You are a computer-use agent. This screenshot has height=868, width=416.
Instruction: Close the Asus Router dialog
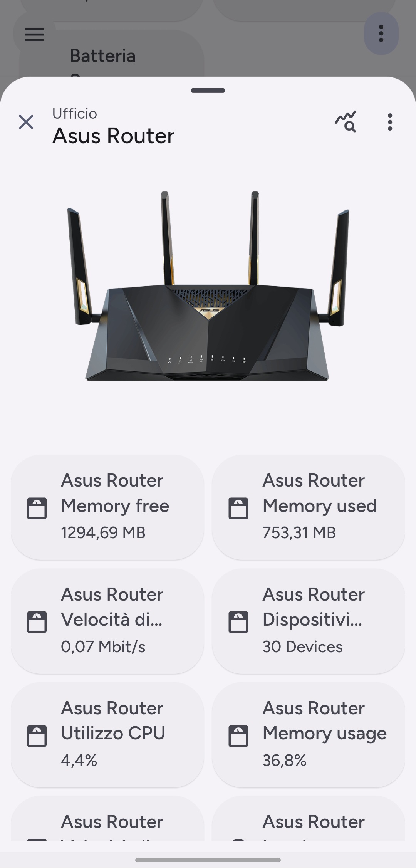[26, 123]
